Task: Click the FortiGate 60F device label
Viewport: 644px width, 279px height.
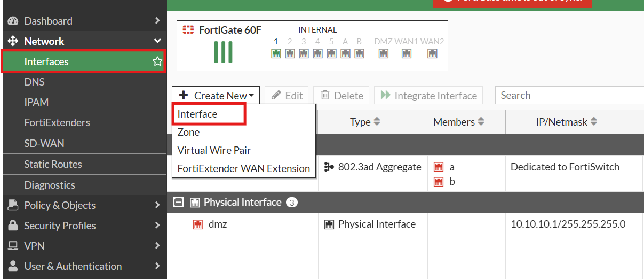Action: click(x=230, y=30)
